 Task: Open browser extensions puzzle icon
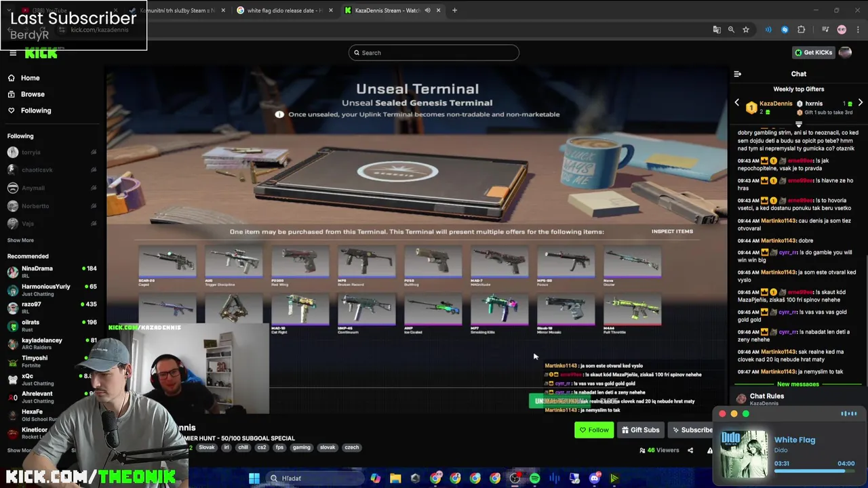801,30
